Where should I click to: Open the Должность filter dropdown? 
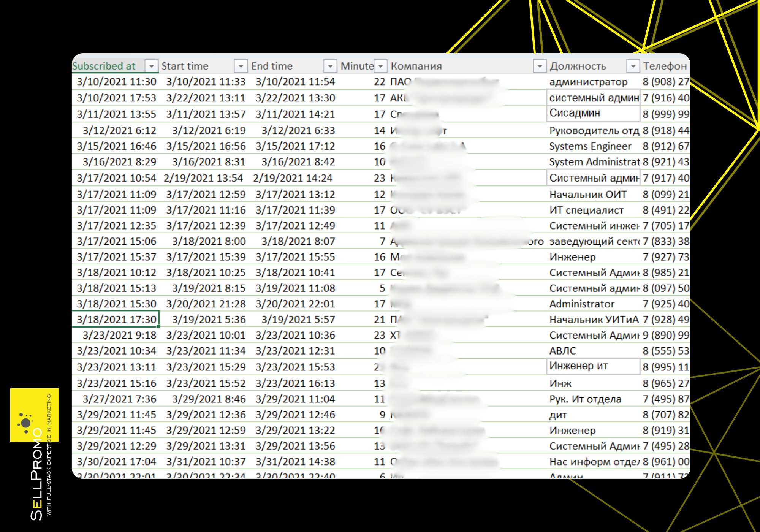coord(633,66)
